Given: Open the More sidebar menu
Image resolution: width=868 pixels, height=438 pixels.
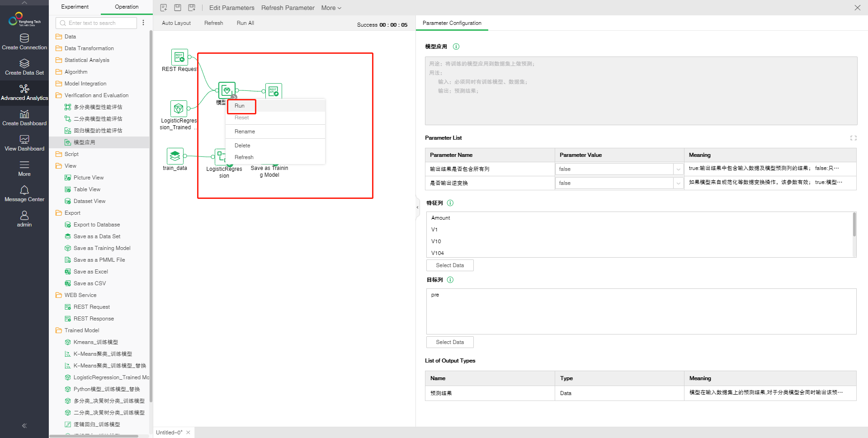Looking at the screenshot, I should 24,168.
